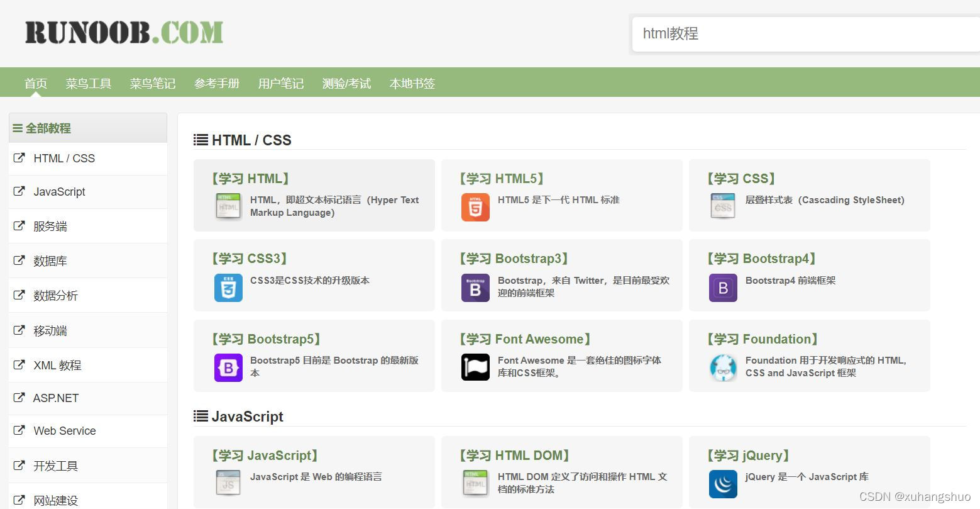Open the 【学习 JavaScript】 title link
Image resolution: width=980 pixels, height=509 pixels.
click(x=265, y=456)
